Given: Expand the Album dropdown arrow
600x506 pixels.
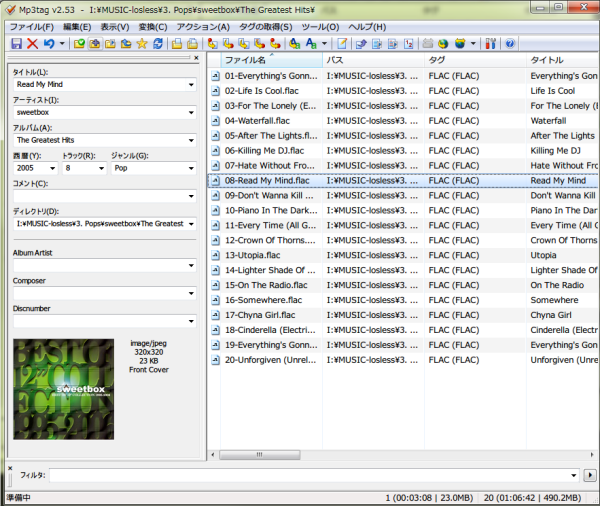Looking at the screenshot, I should (x=190, y=141).
